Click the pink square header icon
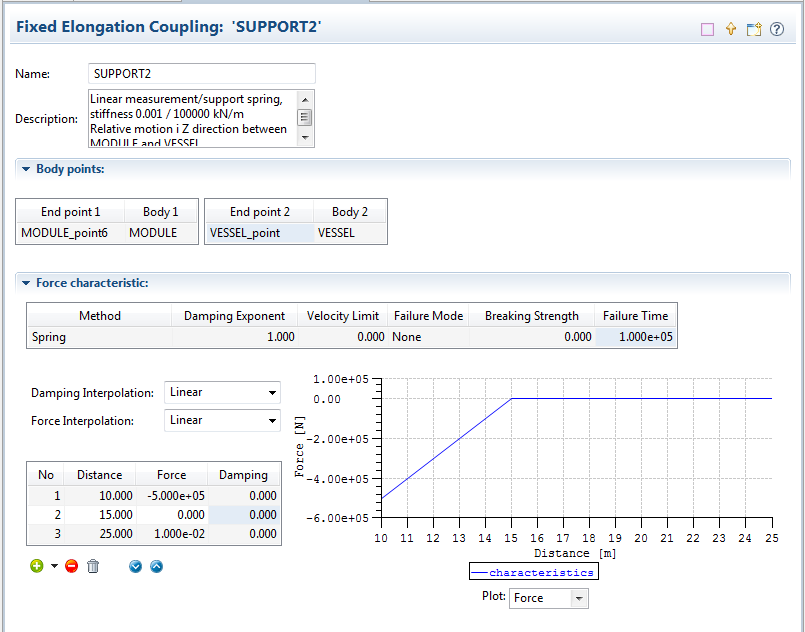The height and width of the screenshot is (632, 805). 708,29
